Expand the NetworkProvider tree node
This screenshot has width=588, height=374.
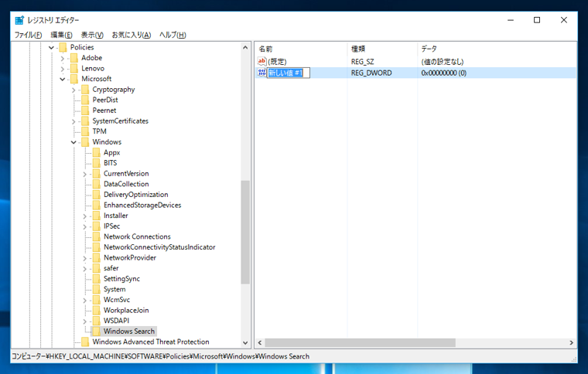pyautogui.click(x=85, y=258)
